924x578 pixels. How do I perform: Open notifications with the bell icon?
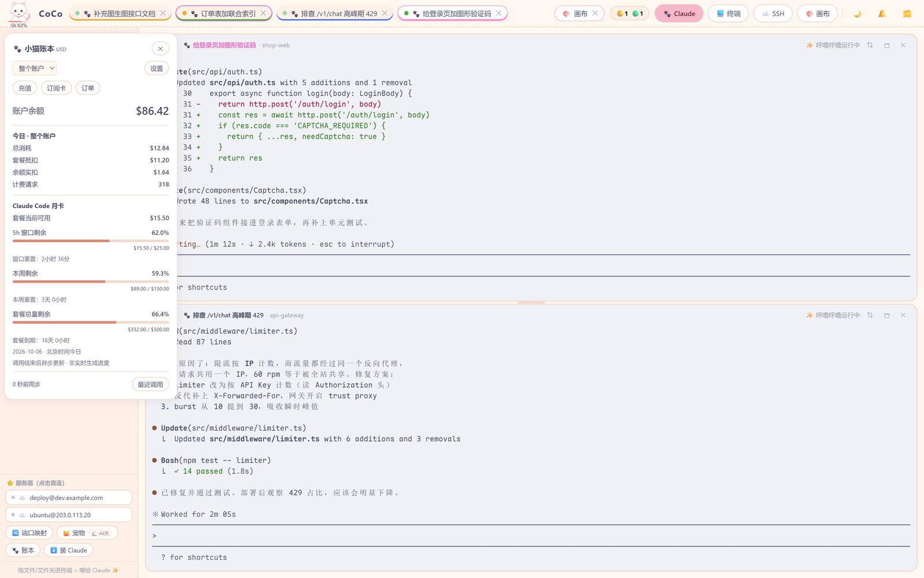tap(882, 13)
